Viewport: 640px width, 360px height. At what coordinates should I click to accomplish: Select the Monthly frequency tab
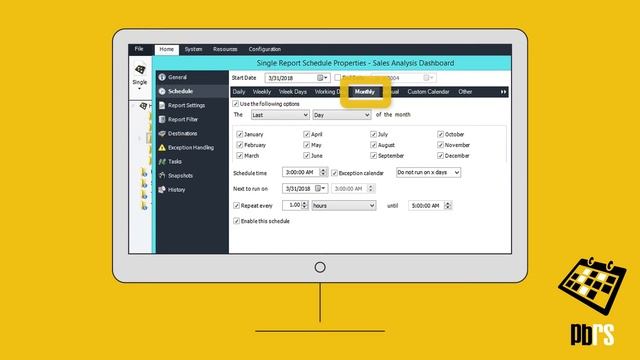[x=364, y=92]
